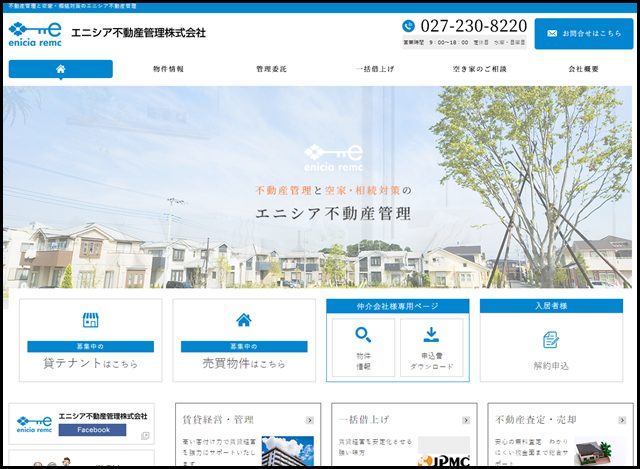
Task: Click the share icon beside Facebook button
Action: [x=145, y=436]
